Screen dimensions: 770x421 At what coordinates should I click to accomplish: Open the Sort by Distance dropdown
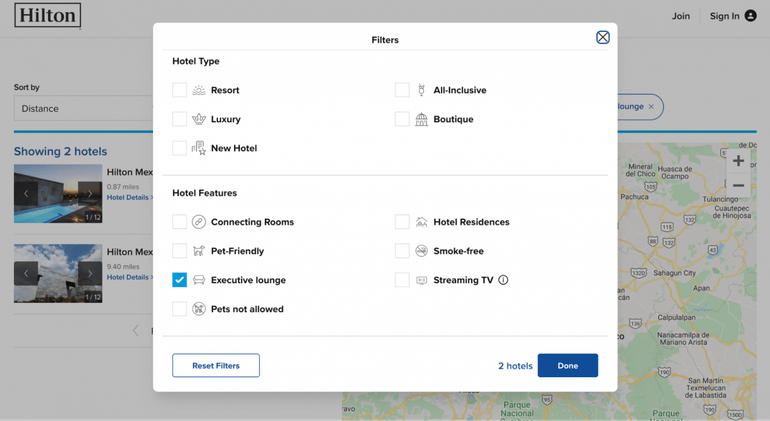[82, 108]
